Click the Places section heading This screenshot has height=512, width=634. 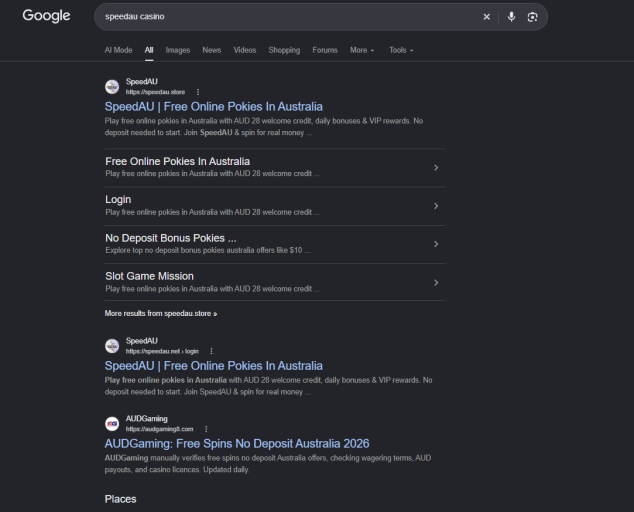120,499
